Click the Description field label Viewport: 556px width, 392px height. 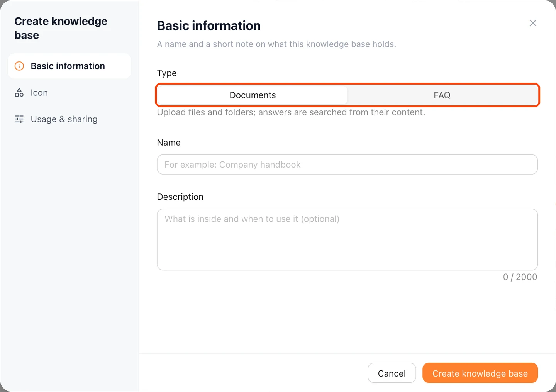180,197
